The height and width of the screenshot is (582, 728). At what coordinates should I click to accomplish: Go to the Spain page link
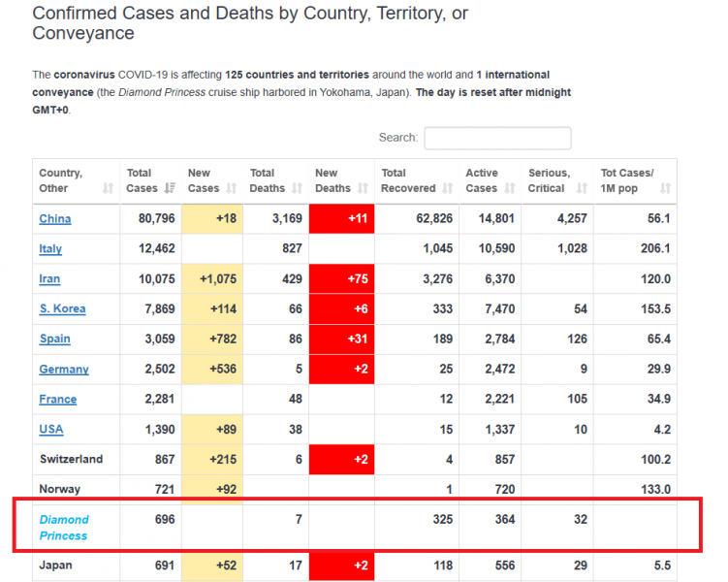point(54,339)
